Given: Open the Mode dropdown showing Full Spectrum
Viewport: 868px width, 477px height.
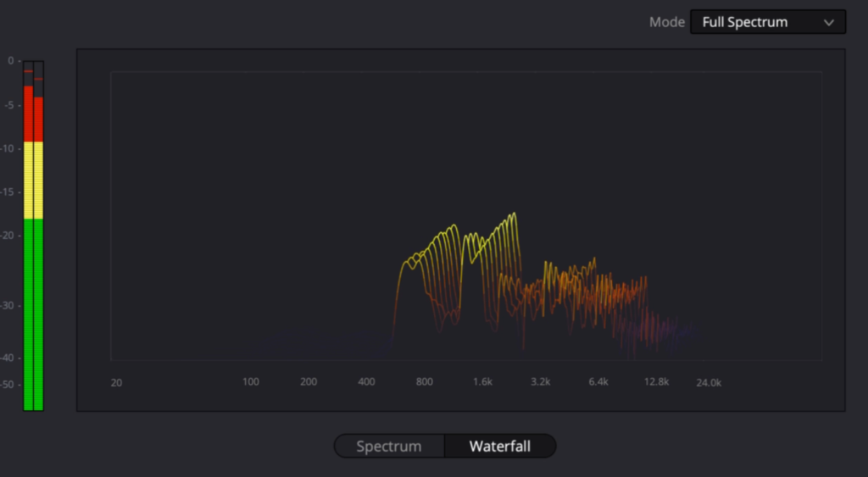Looking at the screenshot, I should click(x=768, y=22).
